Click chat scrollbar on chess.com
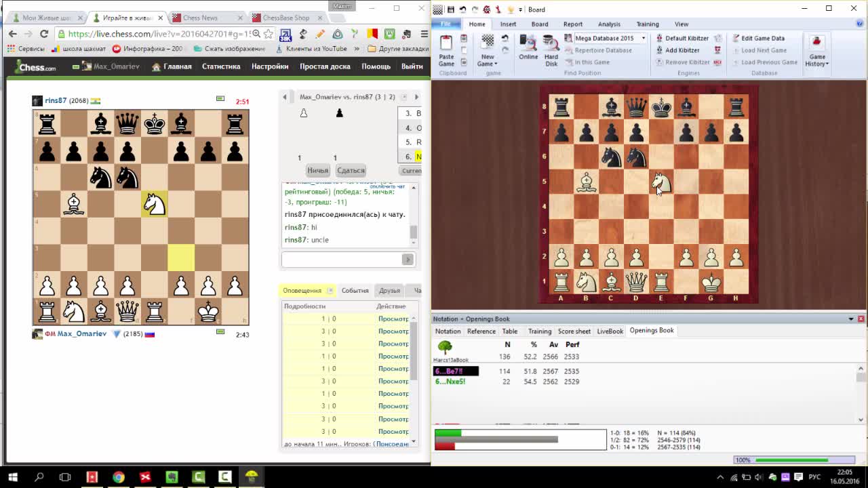The width and height of the screenshot is (868, 488). pos(413,232)
